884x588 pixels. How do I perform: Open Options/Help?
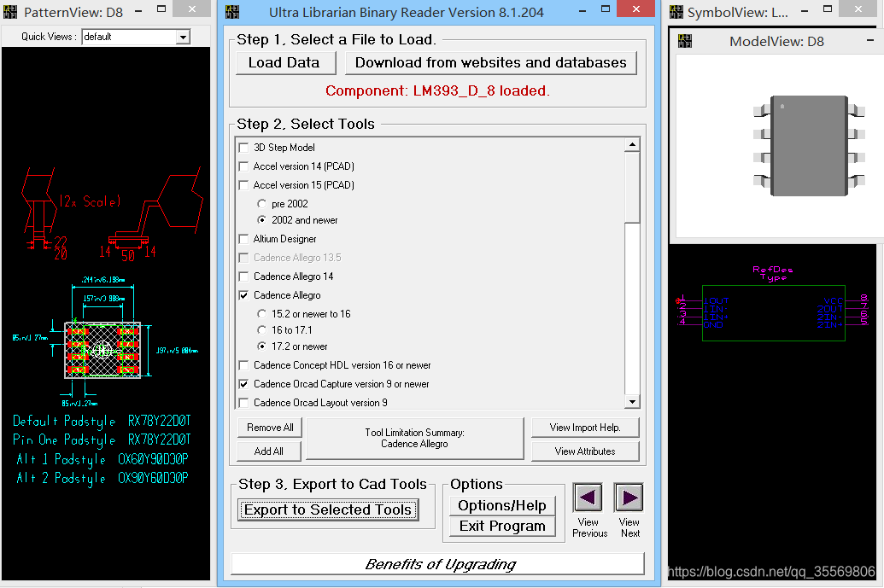502,505
